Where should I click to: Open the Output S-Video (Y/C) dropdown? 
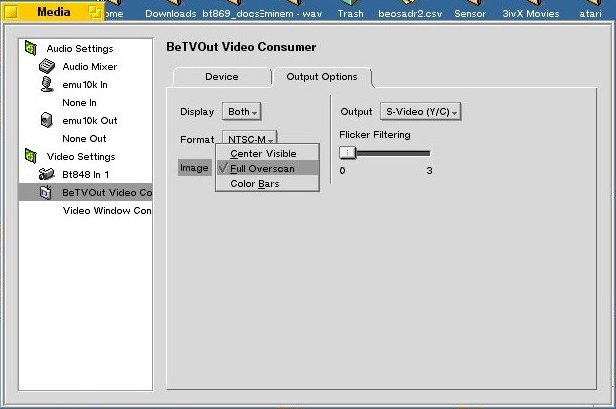tap(421, 112)
